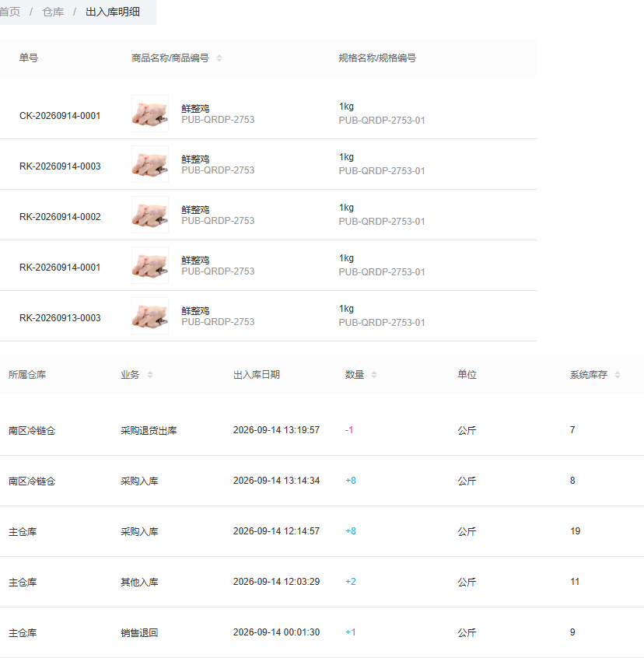Click system stock value 9

572,632
